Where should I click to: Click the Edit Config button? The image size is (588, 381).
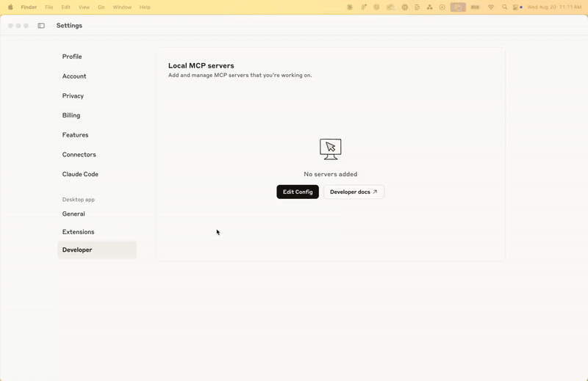click(298, 192)
